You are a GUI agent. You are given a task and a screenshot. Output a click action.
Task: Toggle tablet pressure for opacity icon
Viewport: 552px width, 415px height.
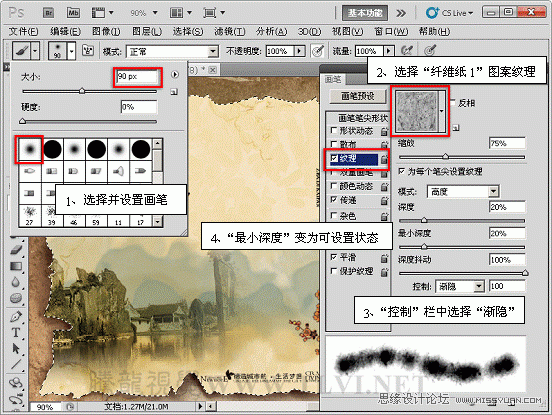318,51
